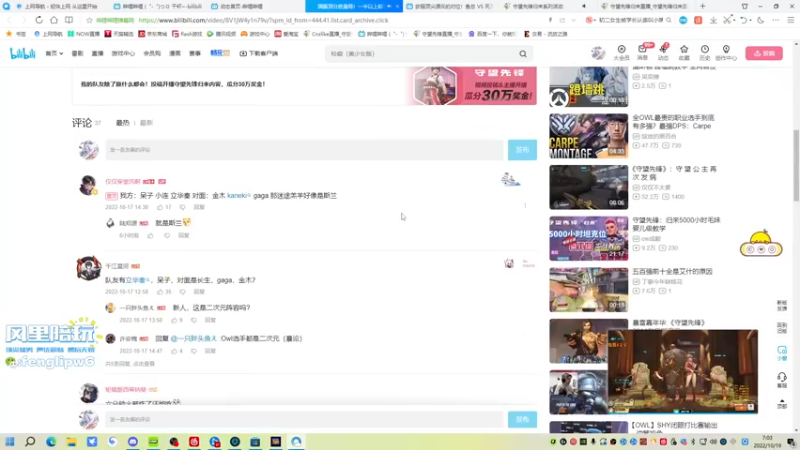Like the reply with 4 likes
800x450 pixels.
pyautogui.click(x=174, y=351)
